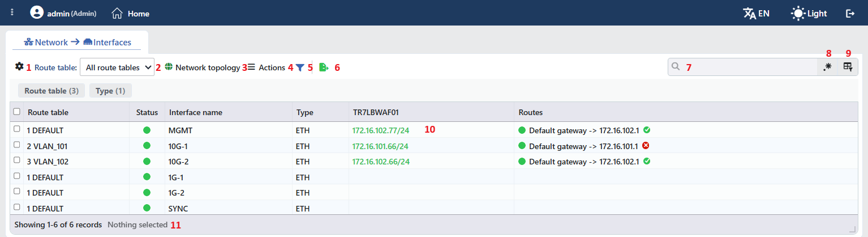
Task: Open table columns selector icon
Action: pos(848,67)
